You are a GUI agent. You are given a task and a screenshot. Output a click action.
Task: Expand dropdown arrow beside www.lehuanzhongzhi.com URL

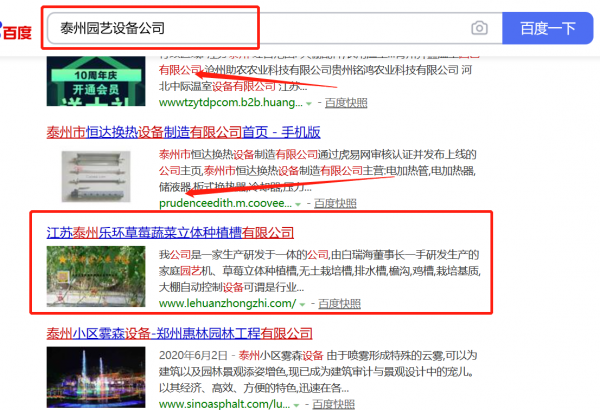[302, 304]
